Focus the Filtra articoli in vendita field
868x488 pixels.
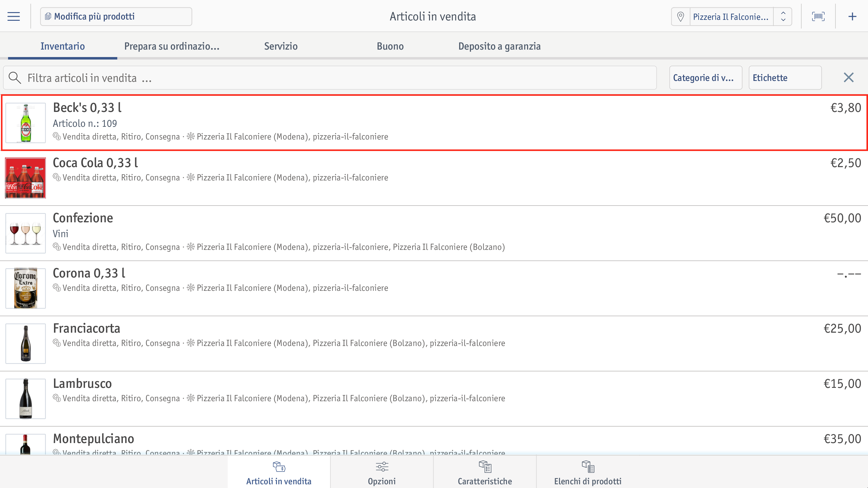[330, 78]
